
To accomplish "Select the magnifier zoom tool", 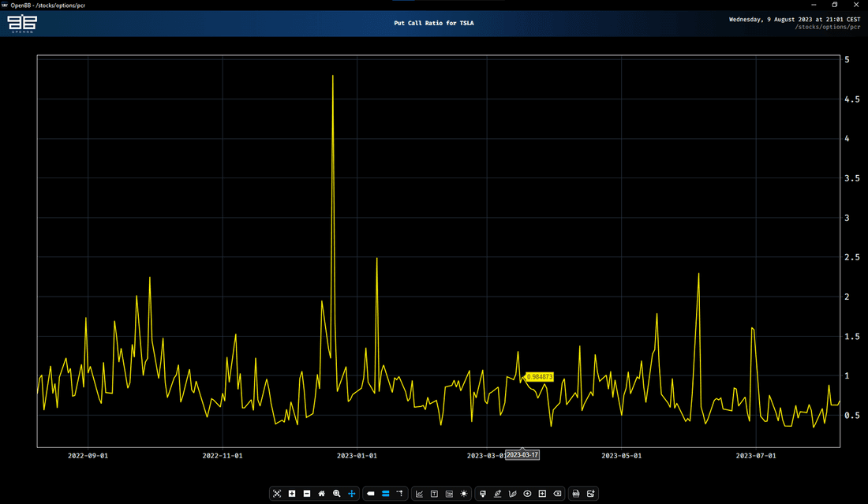I will tap(337, 494).
